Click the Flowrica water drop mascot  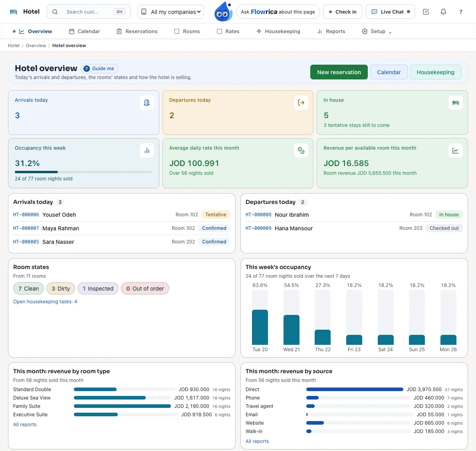click(224, 12)
